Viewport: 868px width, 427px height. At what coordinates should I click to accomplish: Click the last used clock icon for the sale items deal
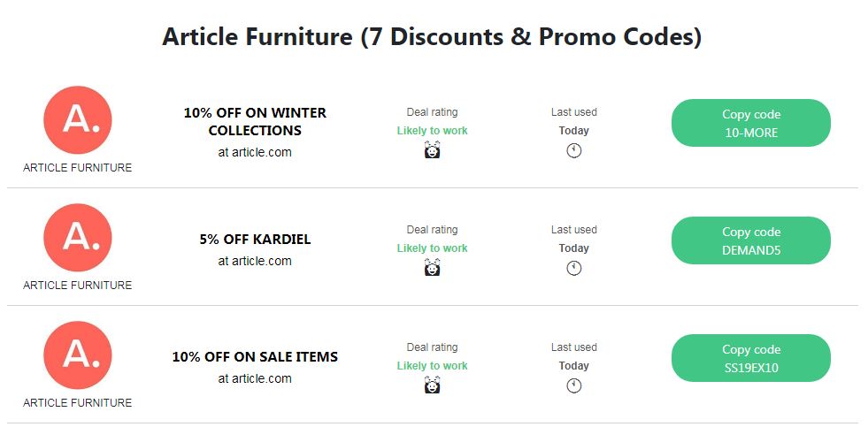(x=574, y=385)
